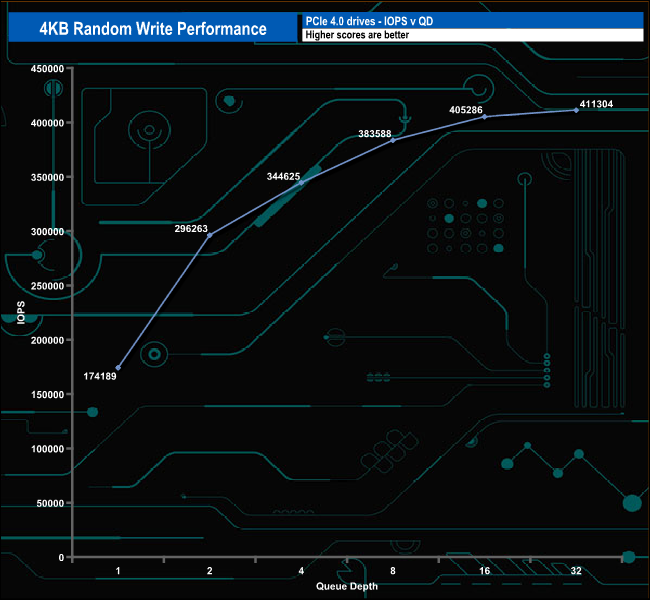Click the 200000 y-axis label
650x600 pixels.
point(47,340)
